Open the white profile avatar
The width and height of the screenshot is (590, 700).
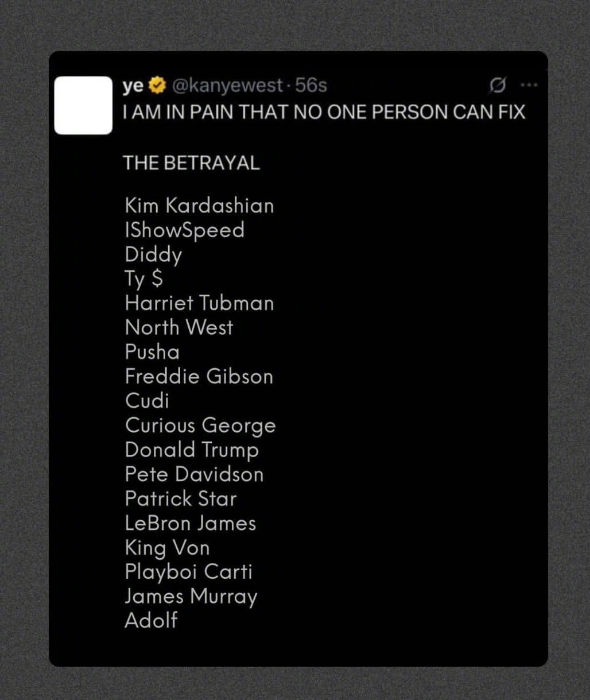83,105
